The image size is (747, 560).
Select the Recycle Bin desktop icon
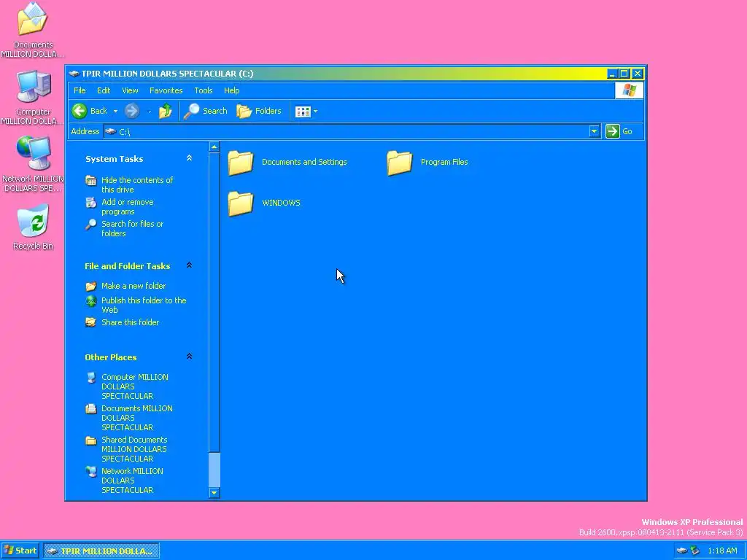[34, 220]
